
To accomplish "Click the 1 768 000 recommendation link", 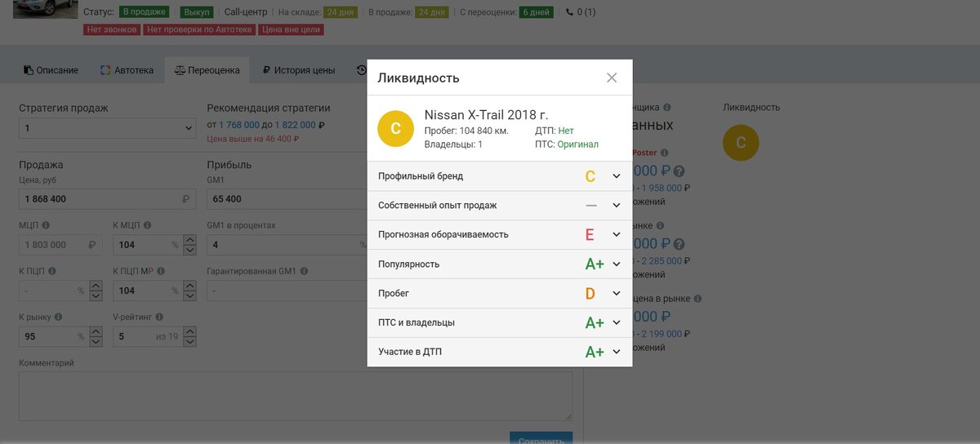I will pos(239,125).
